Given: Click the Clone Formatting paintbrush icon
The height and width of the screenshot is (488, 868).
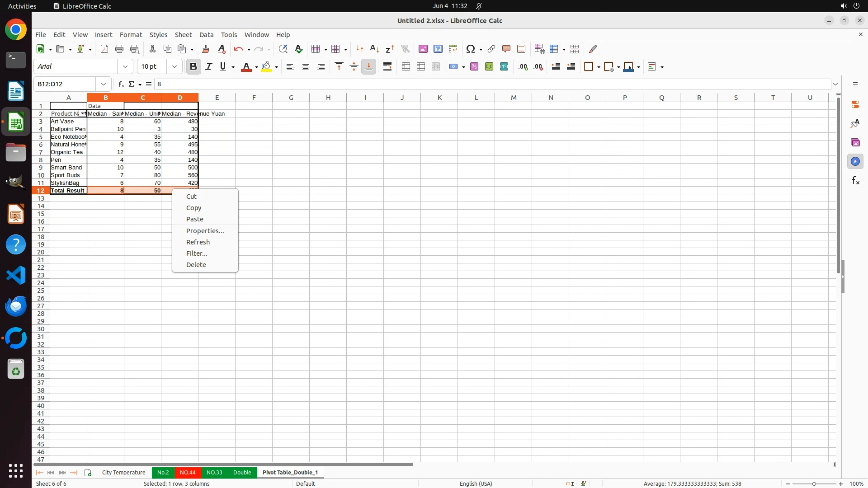Looking at the screenshot, I should [x=205, y=49].
